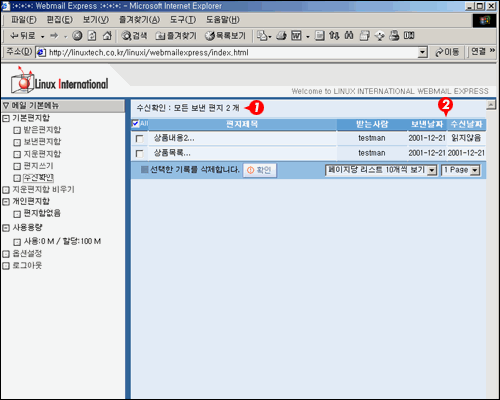Open Search (검색) toolbar button
Screen dimensions: 500x400
pyautogui.click(x=134, y=36)
